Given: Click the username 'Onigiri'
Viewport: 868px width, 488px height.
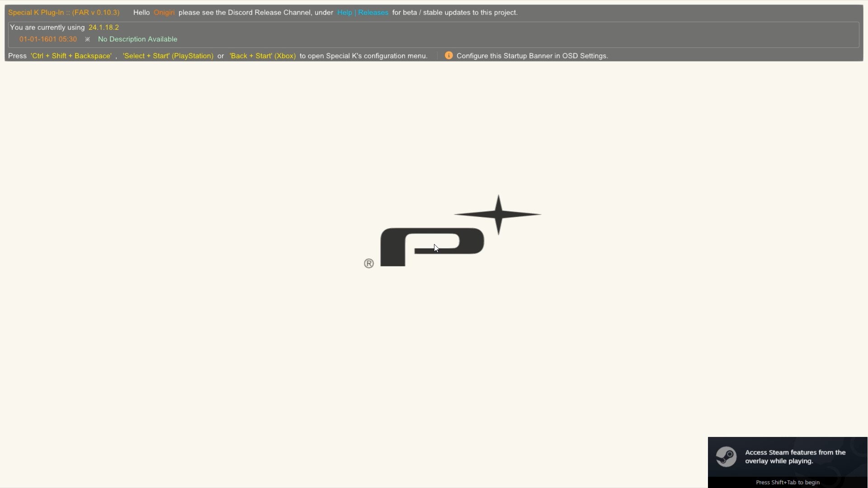Looking at the screenshot, I should click(x=164, y=13).
